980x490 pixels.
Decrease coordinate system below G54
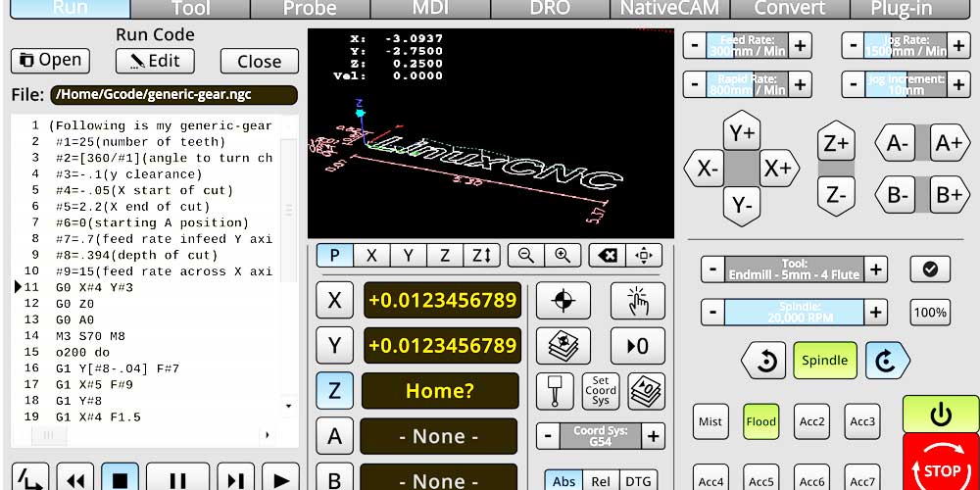coord(548,436)
